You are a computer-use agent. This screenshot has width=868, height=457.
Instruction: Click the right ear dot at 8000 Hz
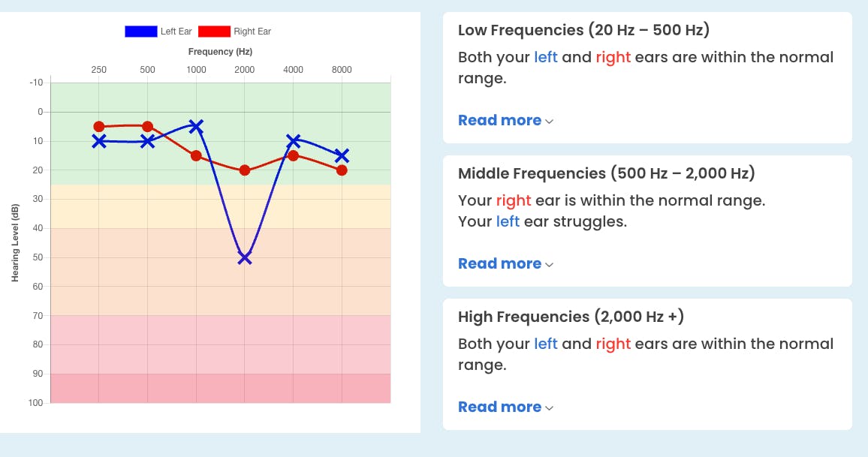(342, 170)
